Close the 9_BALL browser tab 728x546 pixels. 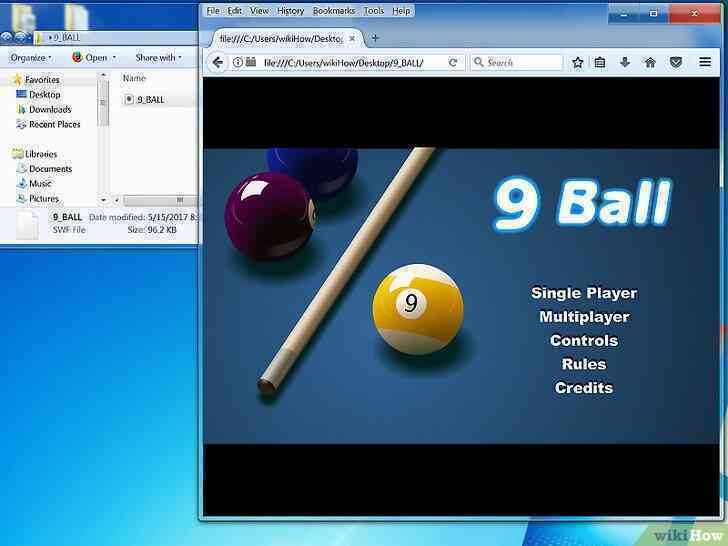click(x=352, y=39)
